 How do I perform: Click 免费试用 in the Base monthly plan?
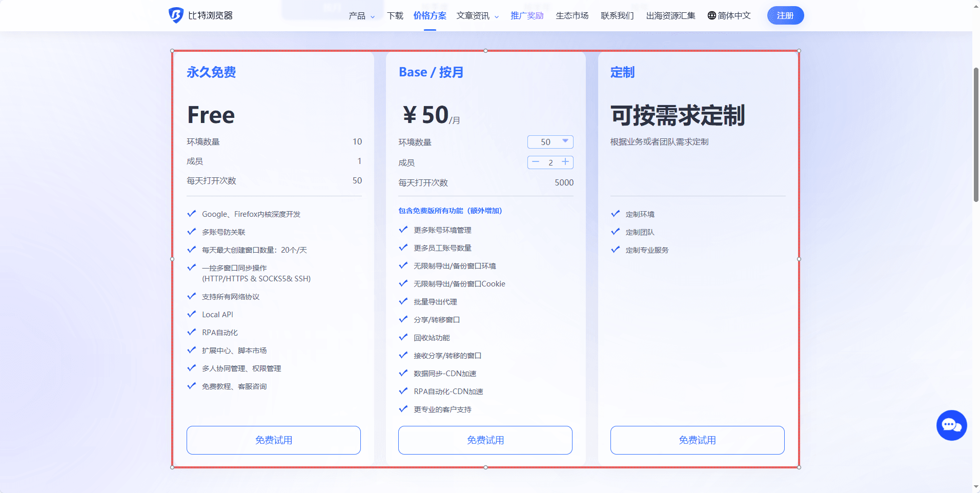[x=485, y=440]
